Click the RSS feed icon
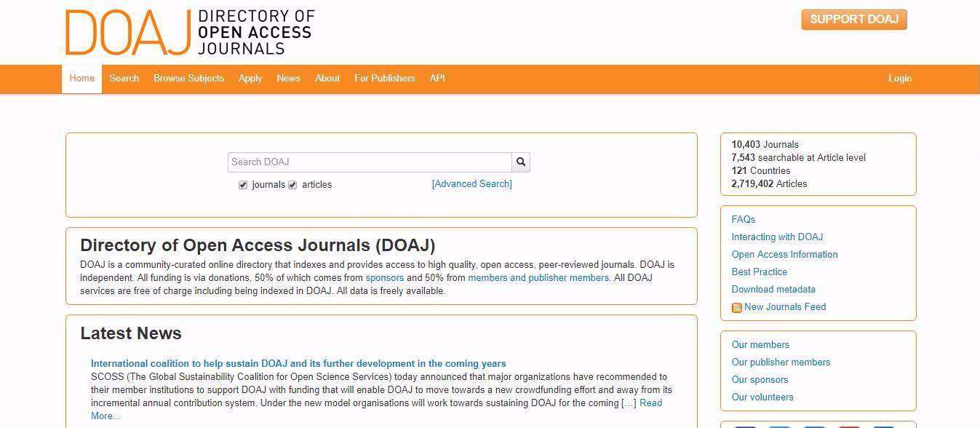Image resolution: width=980 pixels, height=428 pixels. point(736,308)
